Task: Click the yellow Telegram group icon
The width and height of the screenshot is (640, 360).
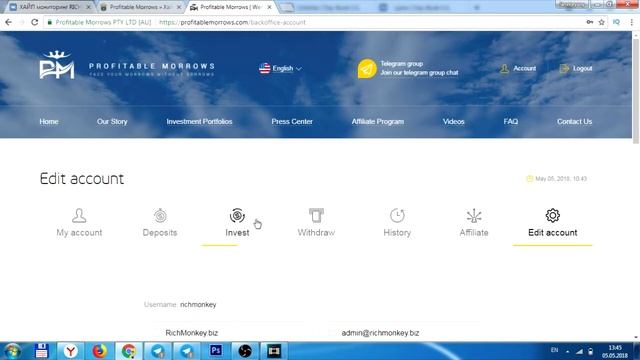Action: point(367,69)
